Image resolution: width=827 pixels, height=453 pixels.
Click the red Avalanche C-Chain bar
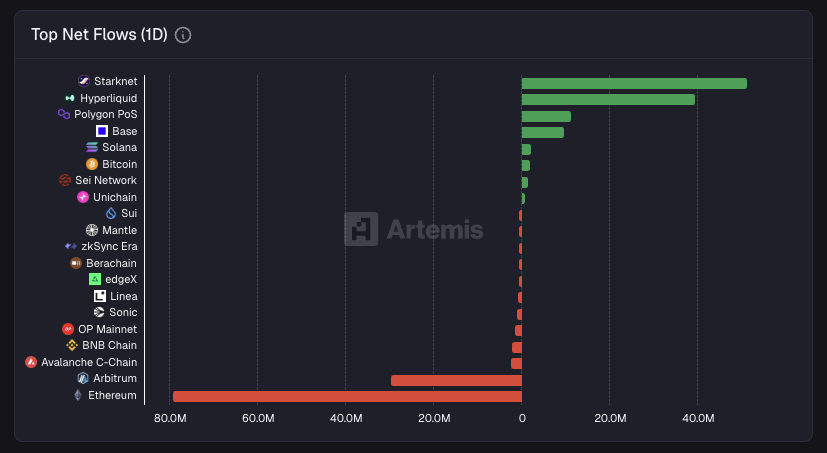[x=516, y=363]
